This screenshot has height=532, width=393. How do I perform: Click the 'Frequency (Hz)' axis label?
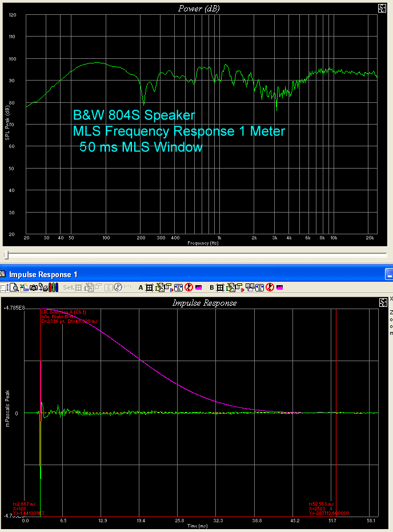coord(203,243)
